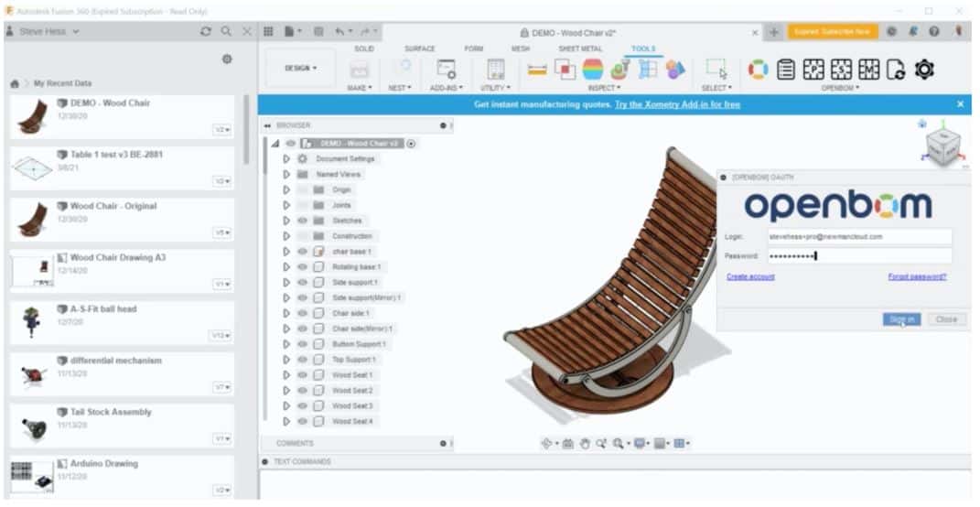
Task: Click the Utility toolbar icon
Action: pyautogui.click(x=496, y=70)
